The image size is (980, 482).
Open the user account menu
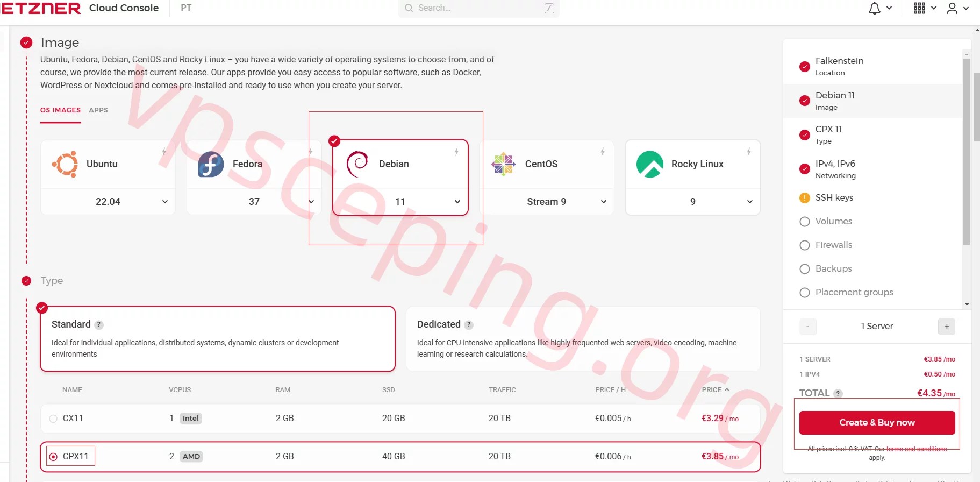coord(952,8)
